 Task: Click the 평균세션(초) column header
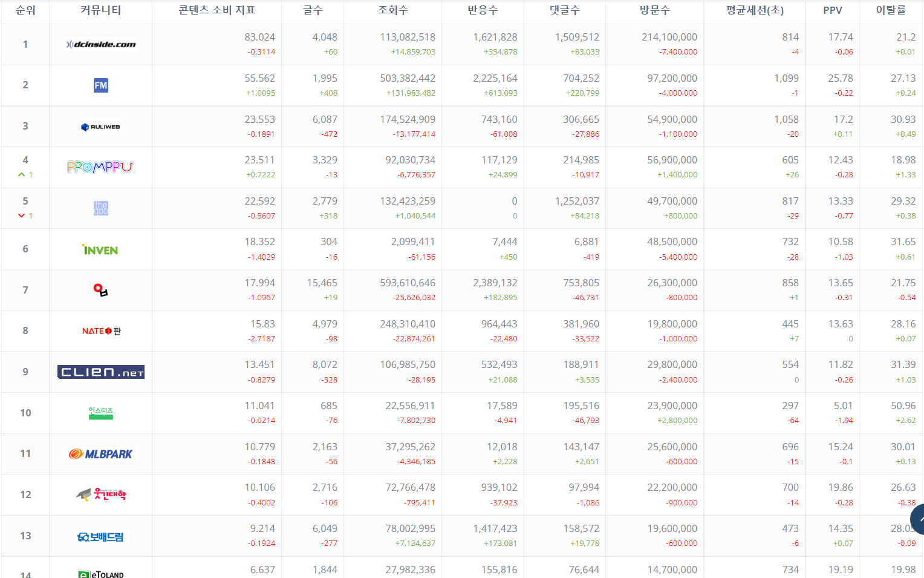(x=754, y=10)
